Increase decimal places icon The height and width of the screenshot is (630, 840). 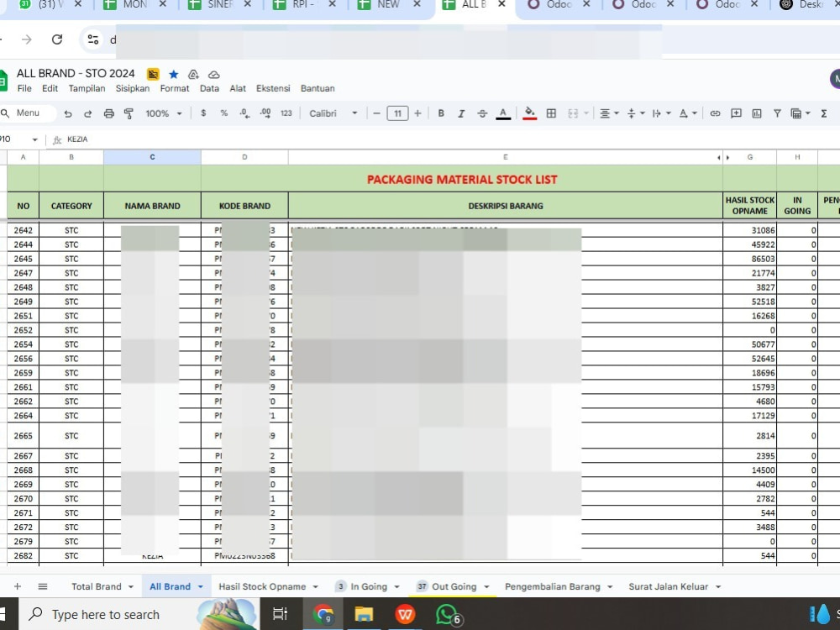pyautogui.click(x=265, y=113)
